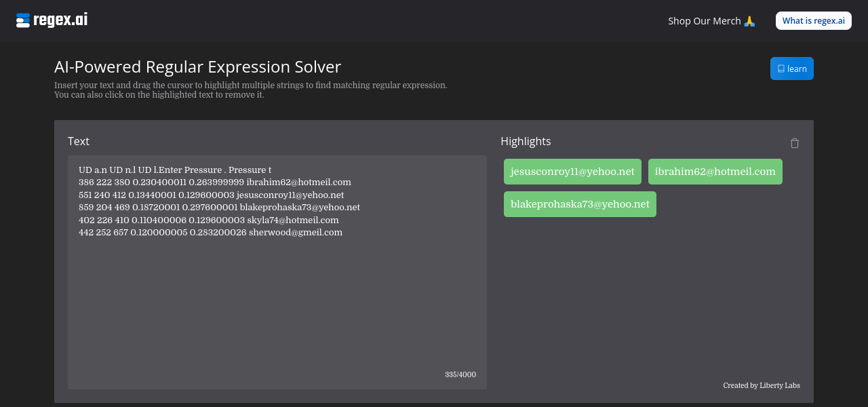Viewport: 868px width, 407px height.
Task: Click the Text panel heading
Action: click(79, 141)
